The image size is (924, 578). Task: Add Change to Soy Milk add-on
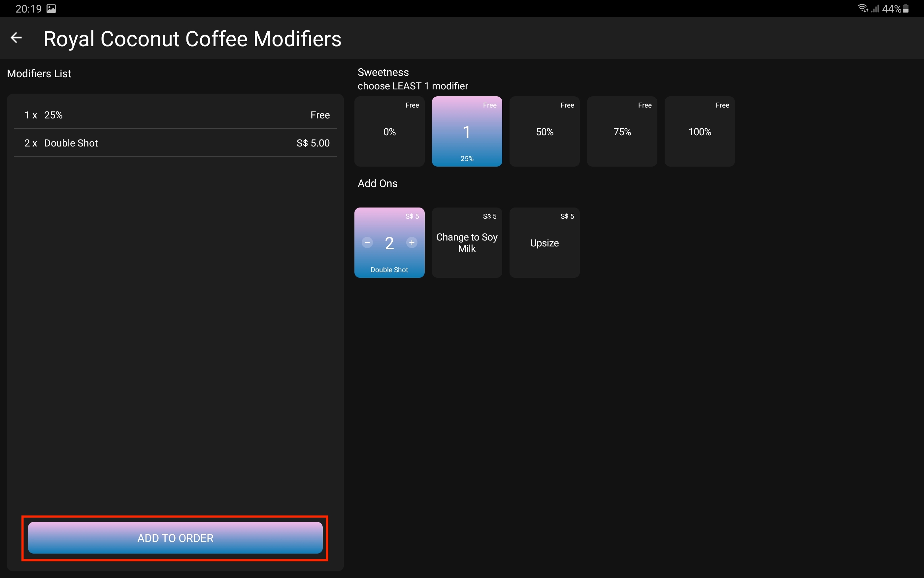click(x=467, y=243)
